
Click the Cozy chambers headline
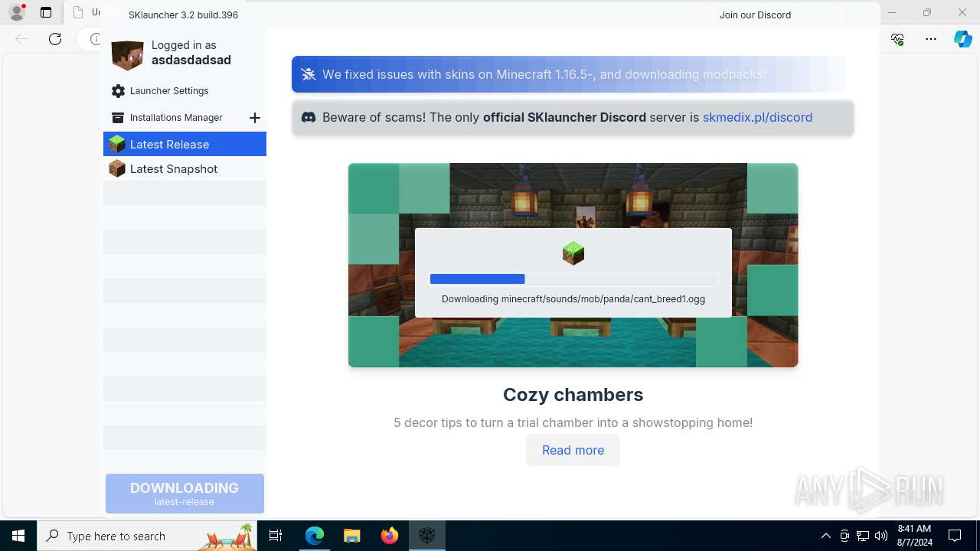tap(573, 395)
